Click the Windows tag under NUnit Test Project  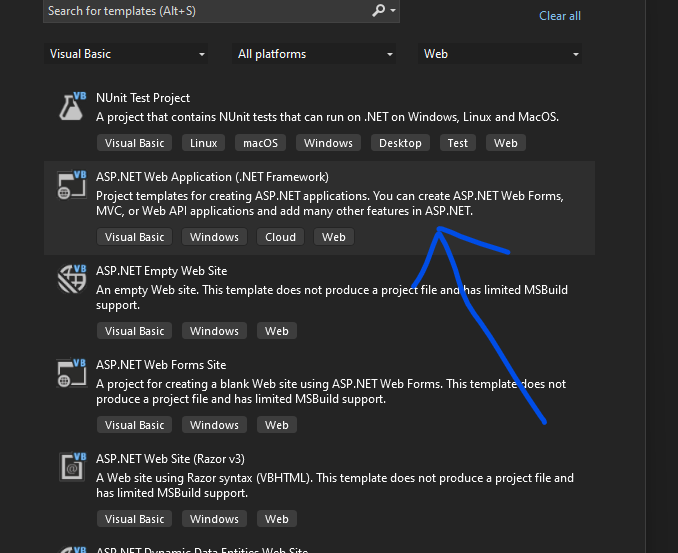tap(328, 143)
